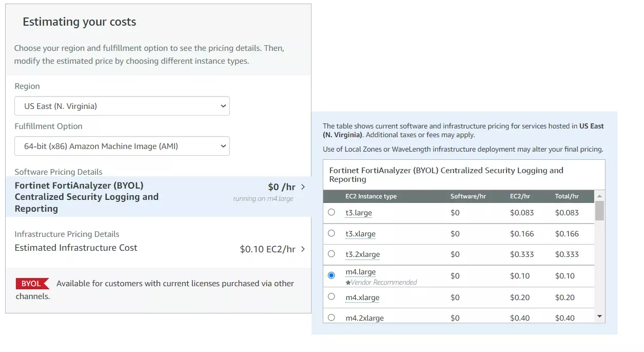Image resolution: width=644 pixels, height=352 pixels.
Task: Click the $0.10 EC2/hr infrastructure cost value
Action: (267, 249)
